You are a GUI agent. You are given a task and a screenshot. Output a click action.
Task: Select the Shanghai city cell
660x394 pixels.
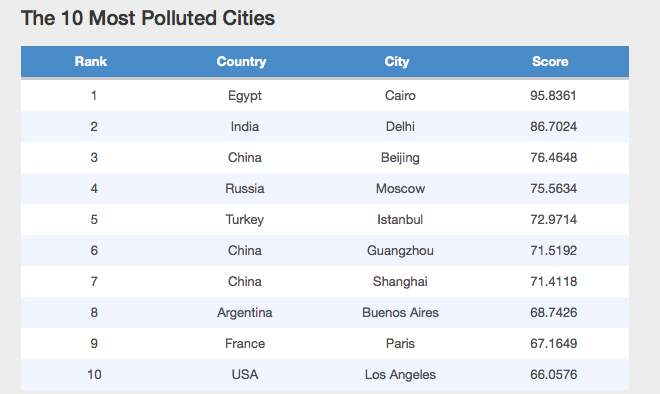pos(400,282)
